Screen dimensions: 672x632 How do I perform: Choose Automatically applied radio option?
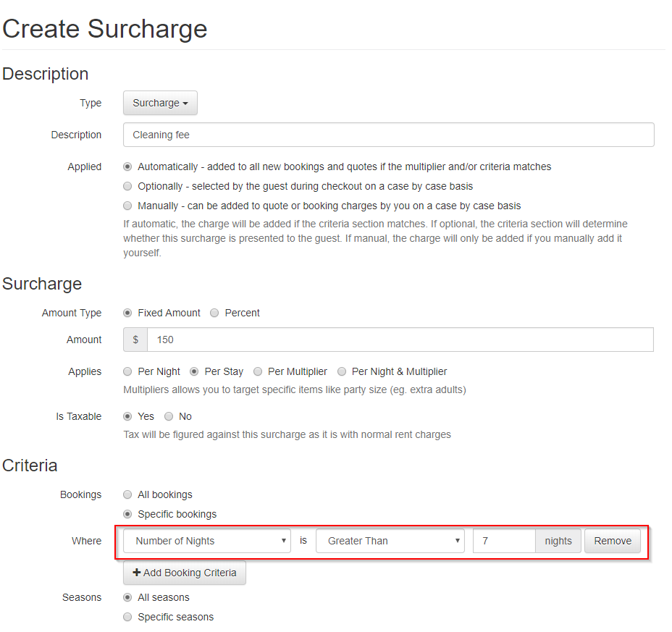point(127,167)
